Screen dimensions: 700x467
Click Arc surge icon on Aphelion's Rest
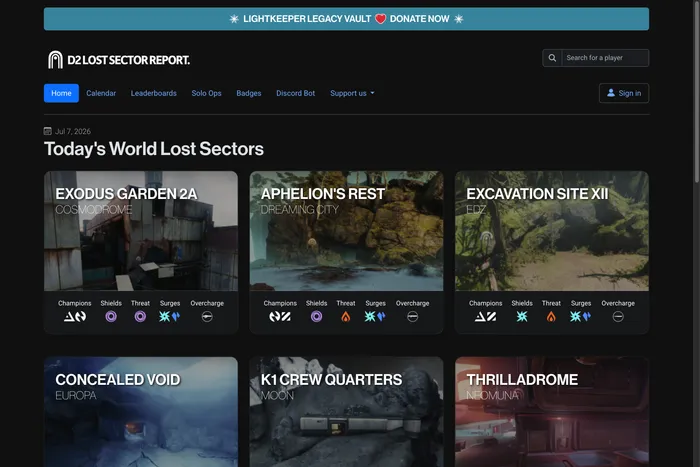click(370, 317)
